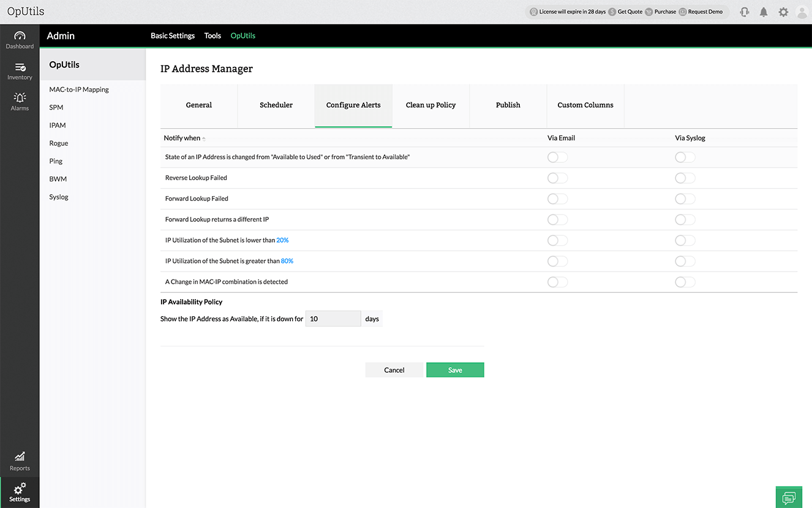
Task: Select the Inventory sidebar icon
Action: click(20, 70)
